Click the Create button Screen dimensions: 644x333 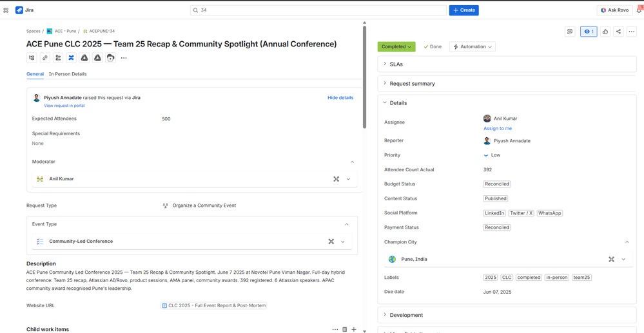coord(463,10)
